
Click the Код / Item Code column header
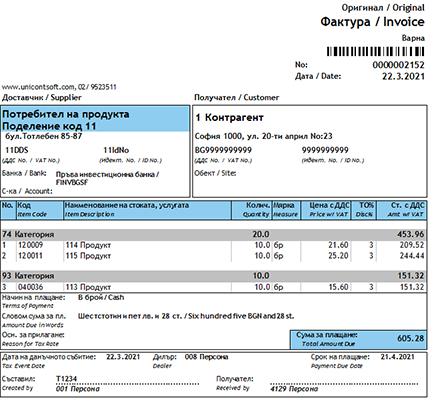point(40,210)
